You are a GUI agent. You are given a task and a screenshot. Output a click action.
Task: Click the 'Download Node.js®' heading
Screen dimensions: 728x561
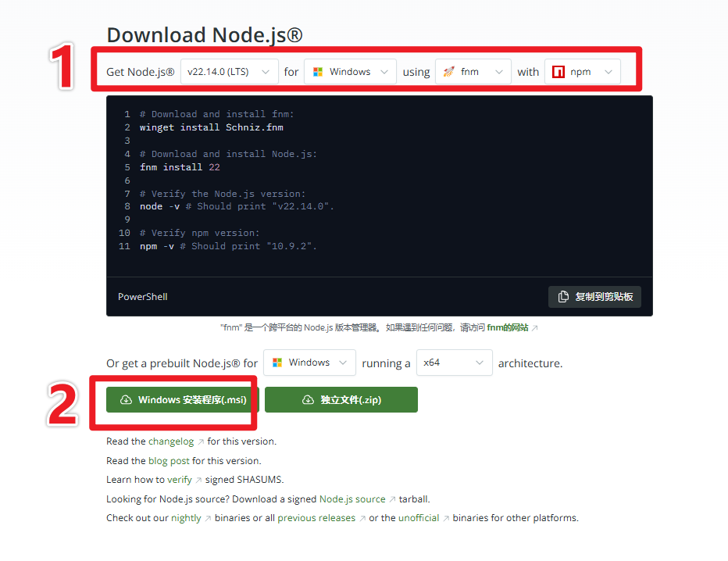click(205, 35)
